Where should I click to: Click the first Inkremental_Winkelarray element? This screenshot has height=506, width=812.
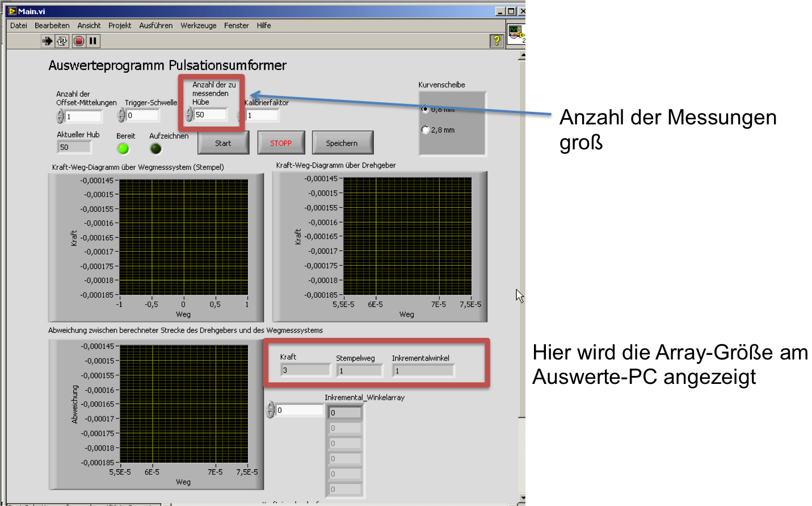(345, 413)
